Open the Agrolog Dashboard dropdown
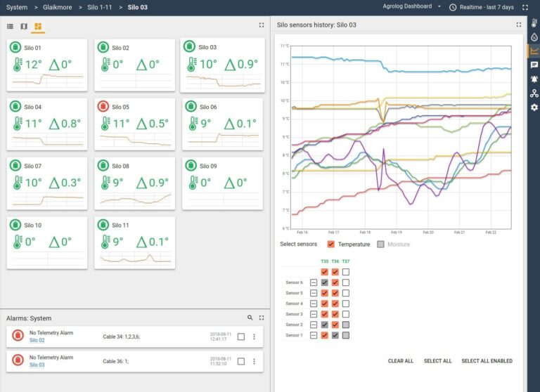This screenshot has height=392, width=540. pos(411,6)
